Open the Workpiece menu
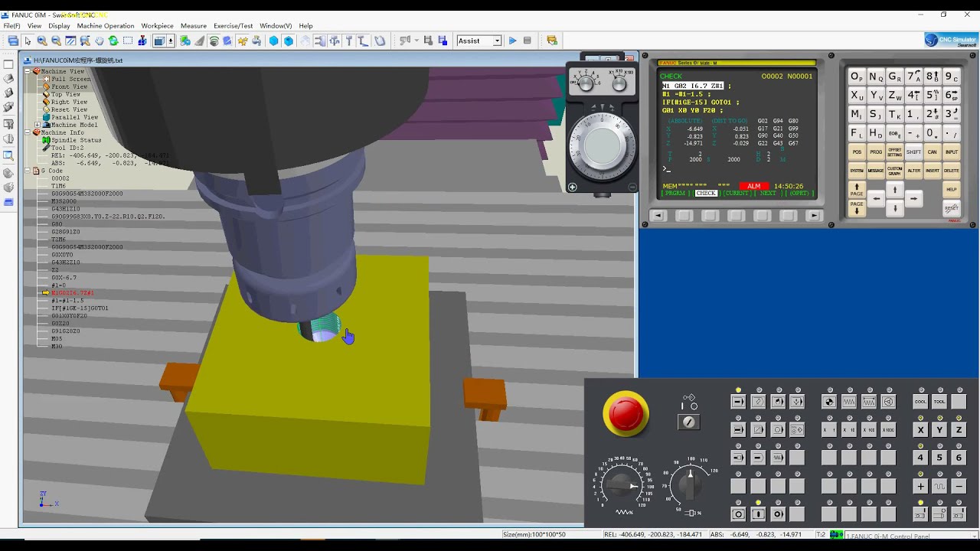Viewport: 980px width, 551px height. [x=157, y=26]
